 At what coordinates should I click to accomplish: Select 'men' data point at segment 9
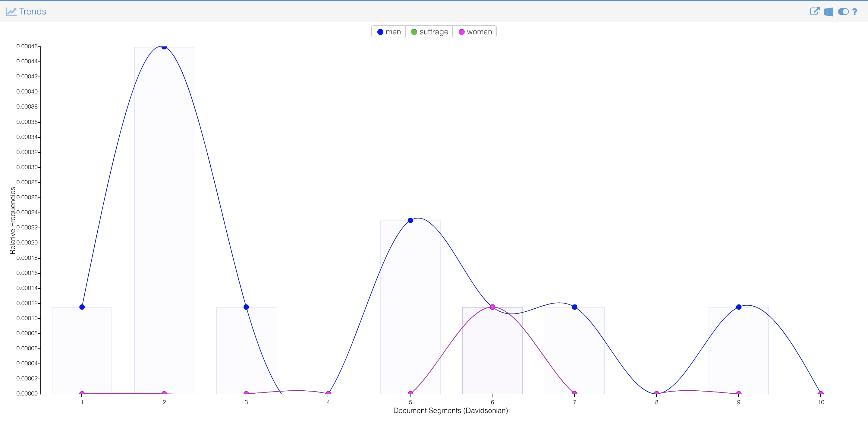(x=739, y=307)
